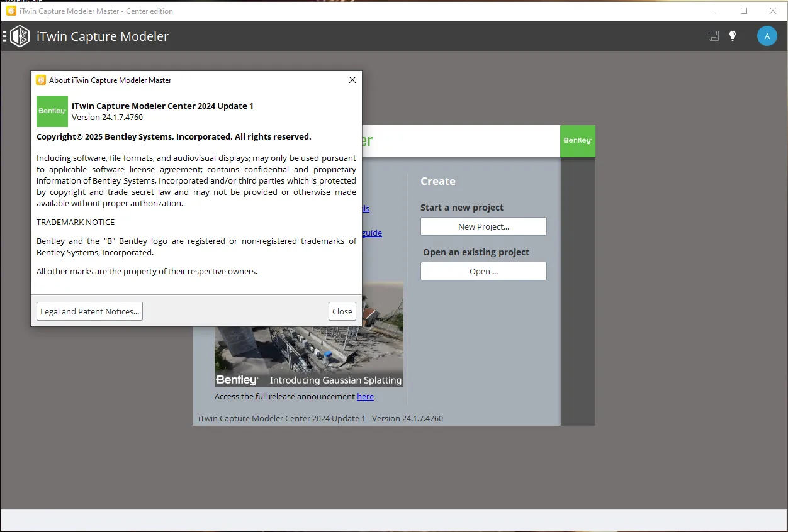Click 'All other marks' trademark sentence
Image resolution: width=788 pixels, height=532 pixels.
[x=147, y=271]
